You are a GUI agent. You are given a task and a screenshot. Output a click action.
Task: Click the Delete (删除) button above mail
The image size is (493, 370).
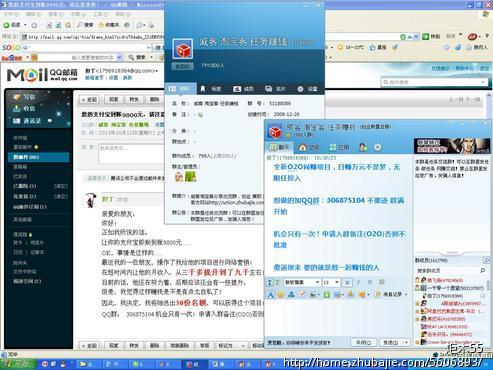coord(154,99)
